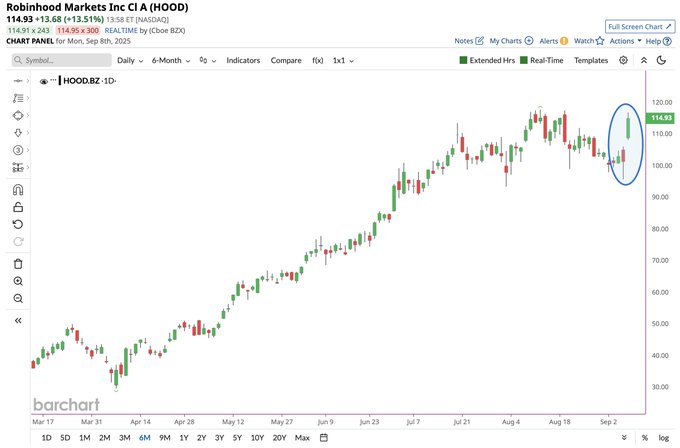Viewport: 680px width, 448px height.
Task: Select the Max time range
Action: 302,438
